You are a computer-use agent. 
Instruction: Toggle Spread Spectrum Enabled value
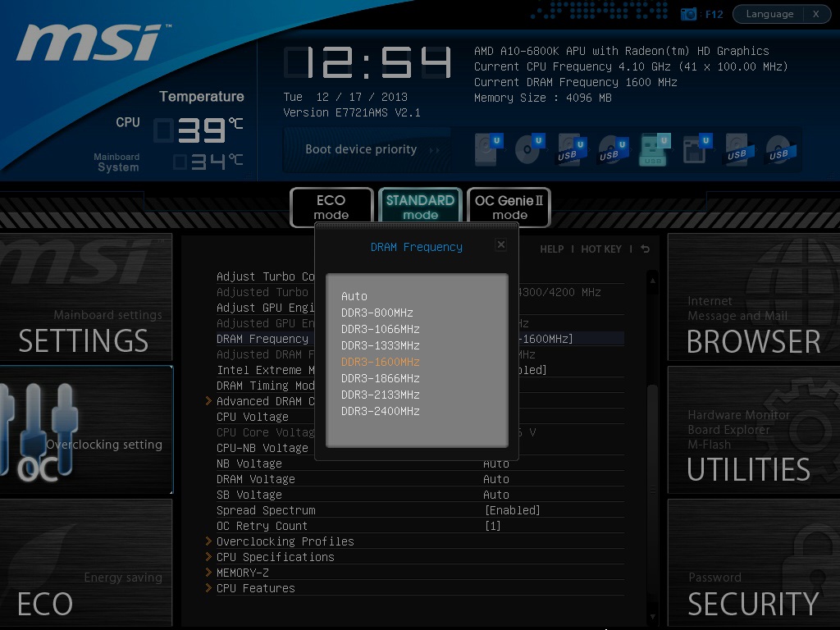[x=512, y=510]
